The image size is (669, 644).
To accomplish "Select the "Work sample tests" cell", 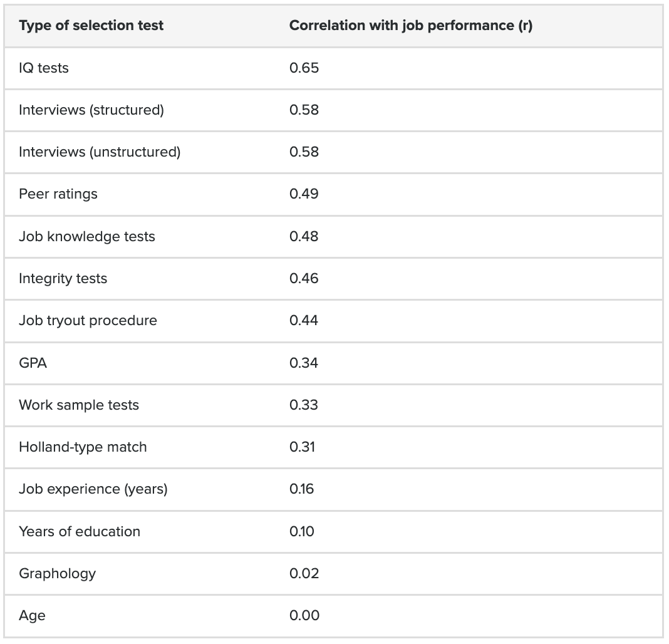I will (x=79, y=405).
